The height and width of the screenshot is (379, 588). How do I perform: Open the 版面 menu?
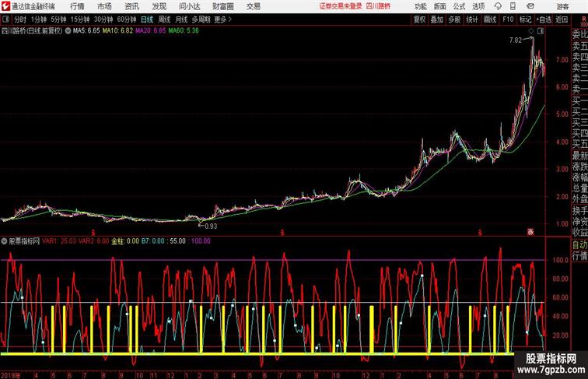coord(440,6)
